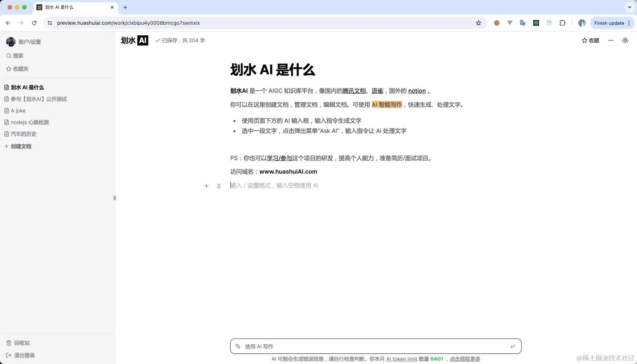This screenshot has width=637, height=364.
Task: Click the browser forward arrow
Action: click(x=21, y=23)
